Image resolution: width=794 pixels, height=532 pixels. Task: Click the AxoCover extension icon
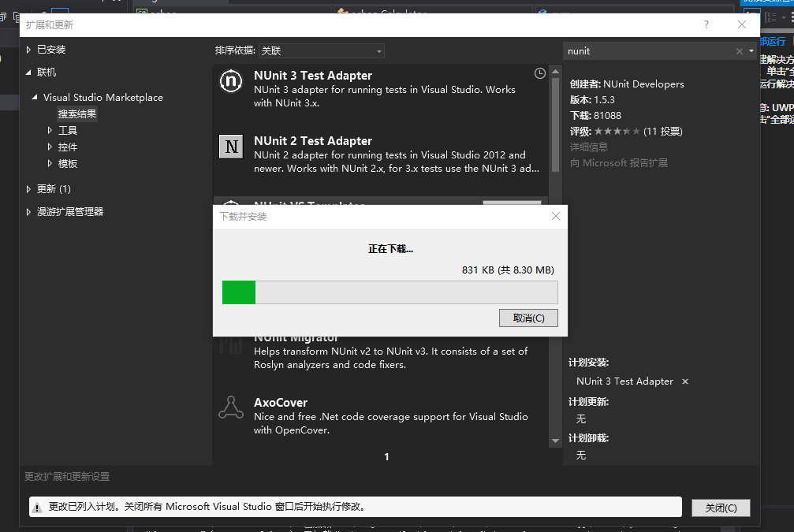(231, 407)
